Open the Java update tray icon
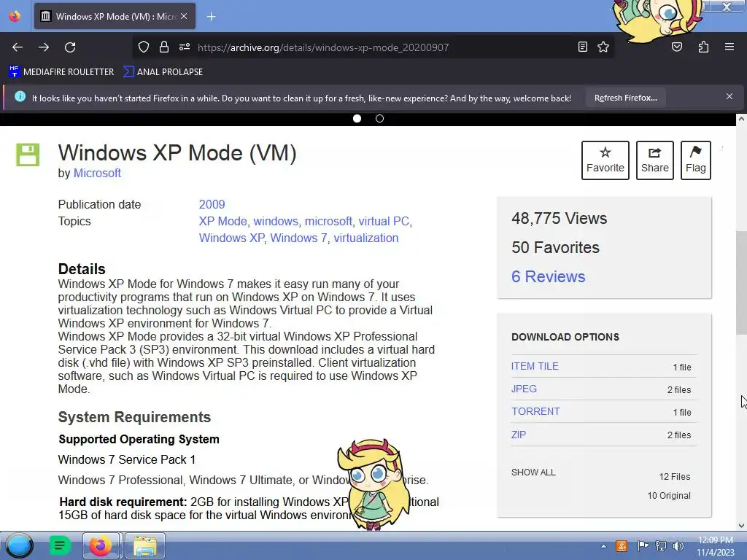This screenshot has width=747, height=560. click(622, 545)
